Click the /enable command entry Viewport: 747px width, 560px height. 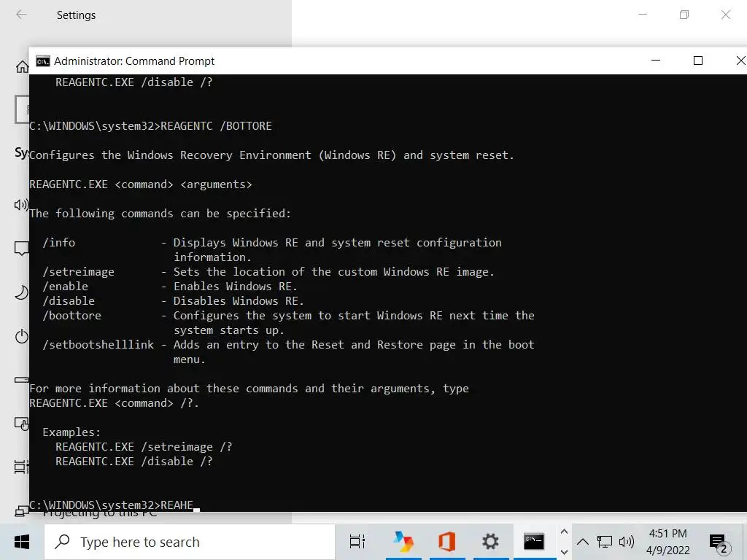[x=66, y=287]
